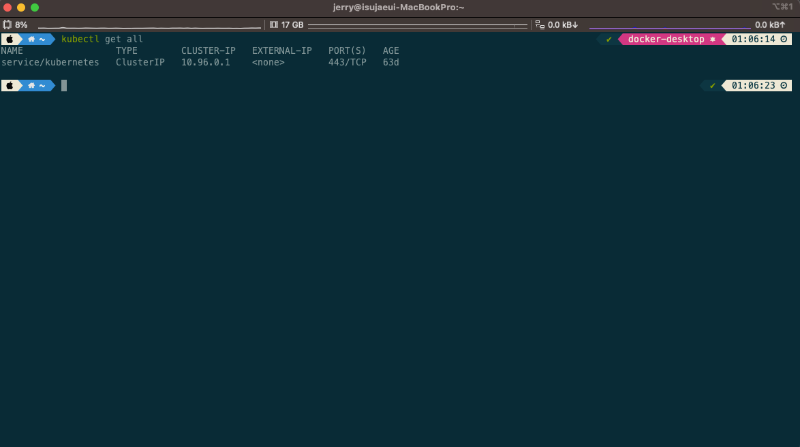Click Apple logo segment on first prompt

pyautogui.click(x=10, y=39)
